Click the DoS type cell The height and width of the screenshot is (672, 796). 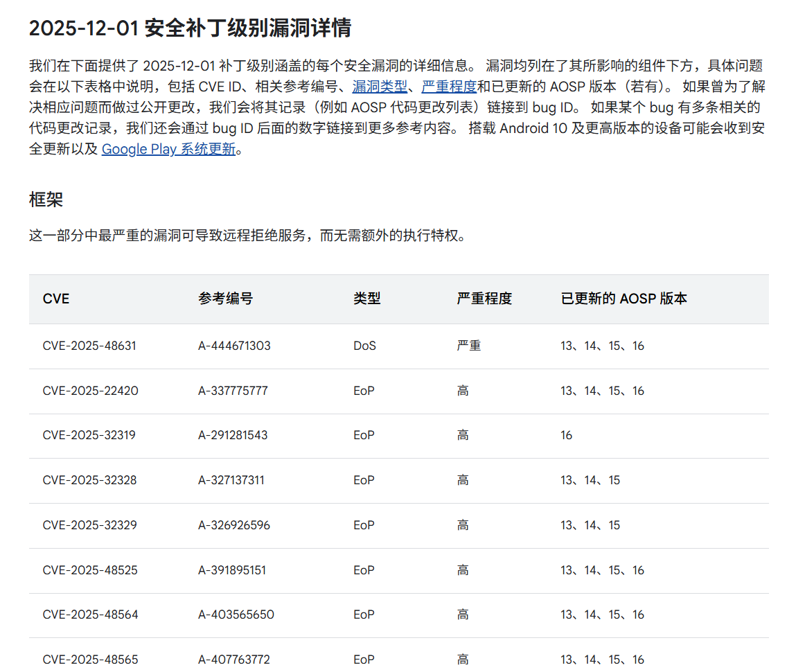(364, 346)
